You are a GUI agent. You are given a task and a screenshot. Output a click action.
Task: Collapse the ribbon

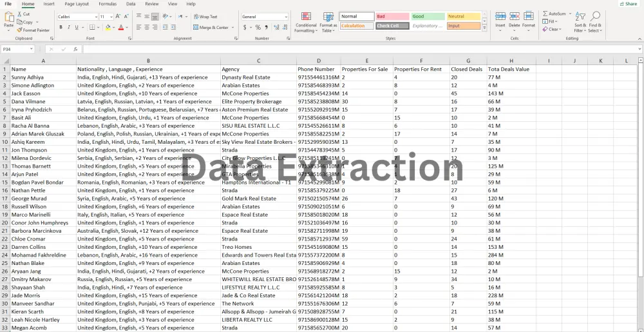[640, 38]
